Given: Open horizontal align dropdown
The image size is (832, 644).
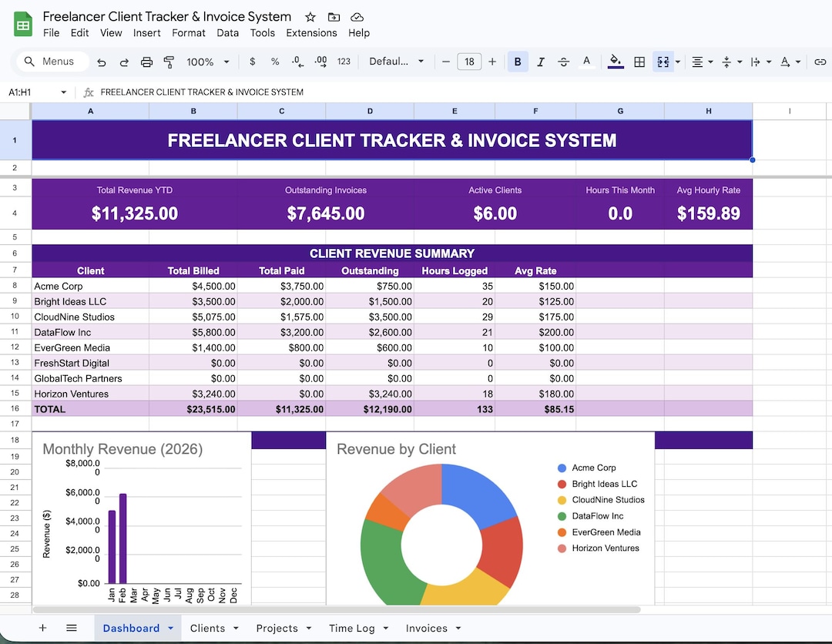Looking at the screenshot, I should click(703, 62).
